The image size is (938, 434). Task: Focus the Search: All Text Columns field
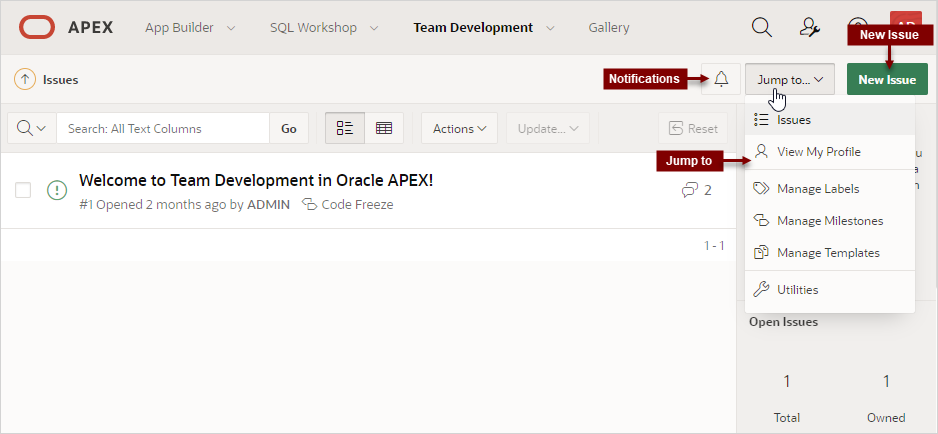(x=163, y=128)
